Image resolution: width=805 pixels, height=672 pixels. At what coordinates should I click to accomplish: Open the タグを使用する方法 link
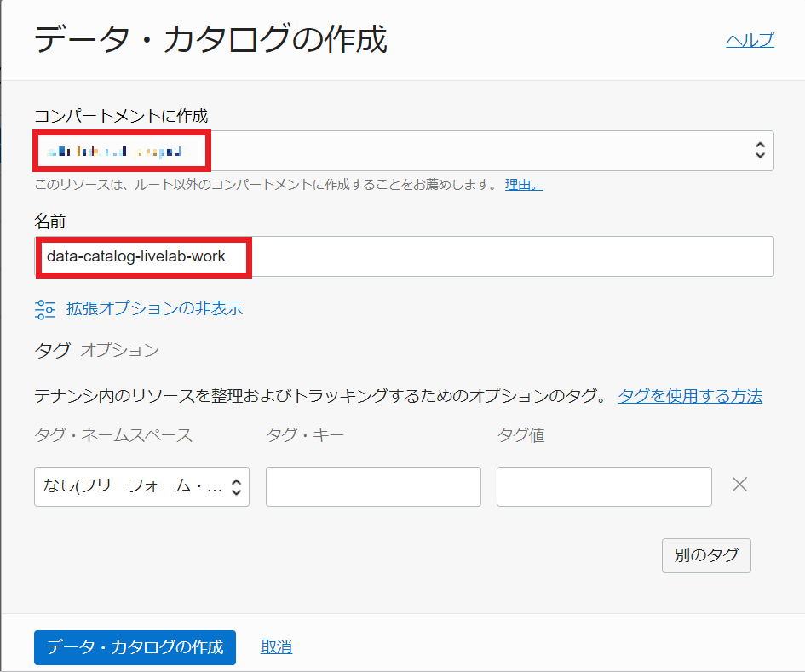[690, 396]
